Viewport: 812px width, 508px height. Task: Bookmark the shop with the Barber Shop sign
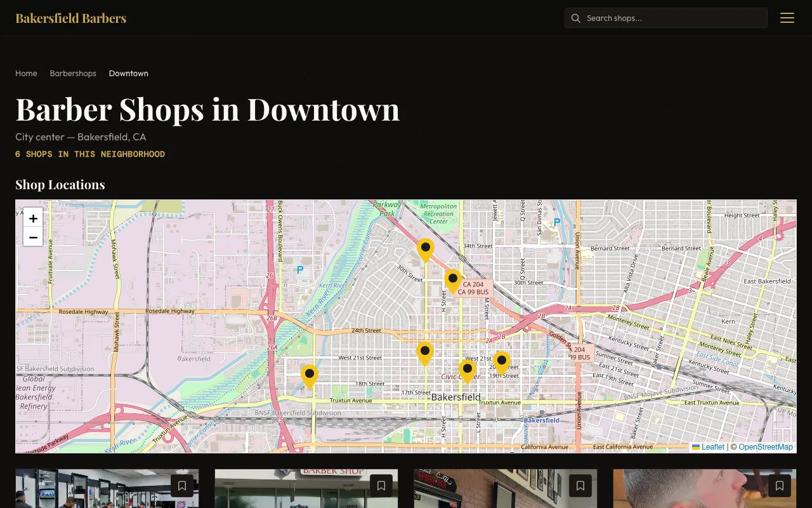click(381, 486)
